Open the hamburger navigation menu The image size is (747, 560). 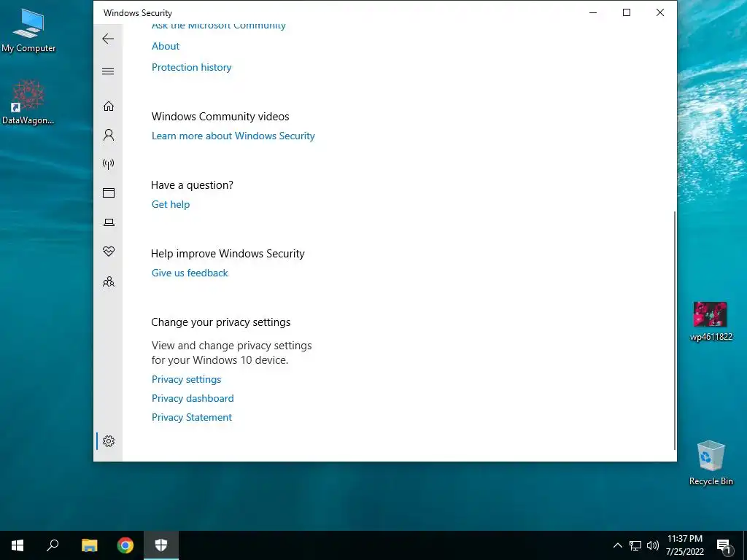(108, 71)
